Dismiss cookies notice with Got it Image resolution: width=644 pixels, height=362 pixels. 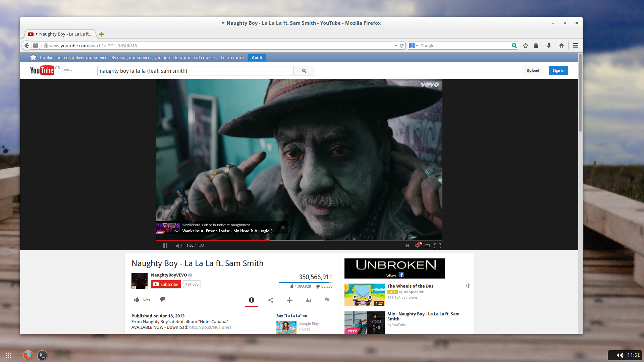pyautogui.click(x=257, y=58)
